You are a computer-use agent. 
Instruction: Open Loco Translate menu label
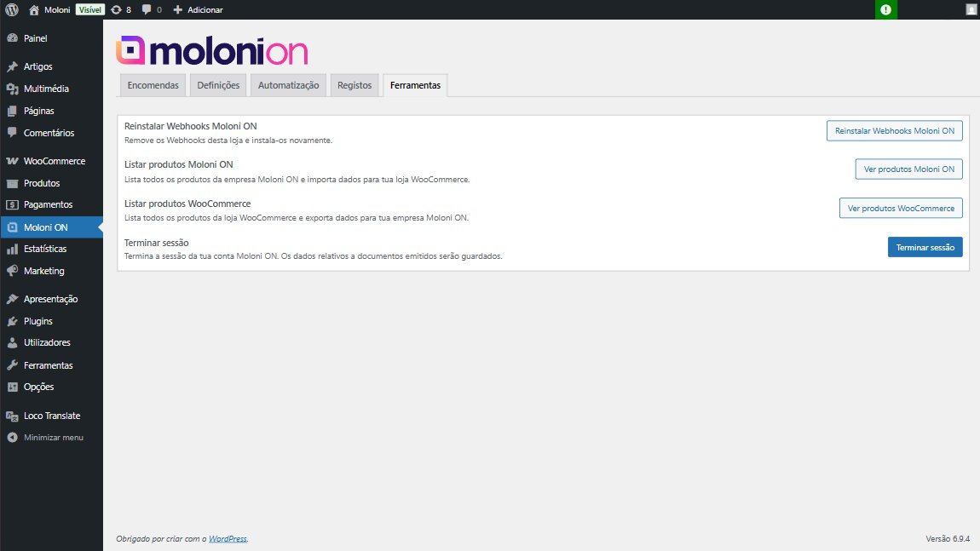(52, 416)
